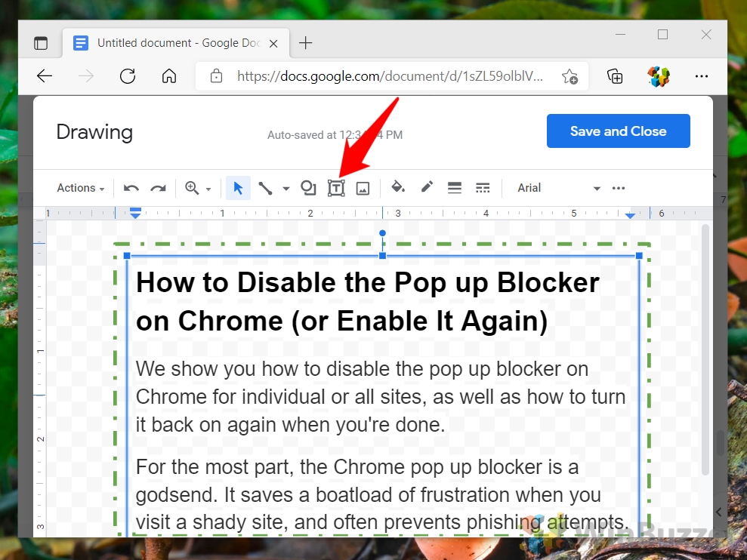Click the drawing vertical scrollbar

tap(705, 349)
